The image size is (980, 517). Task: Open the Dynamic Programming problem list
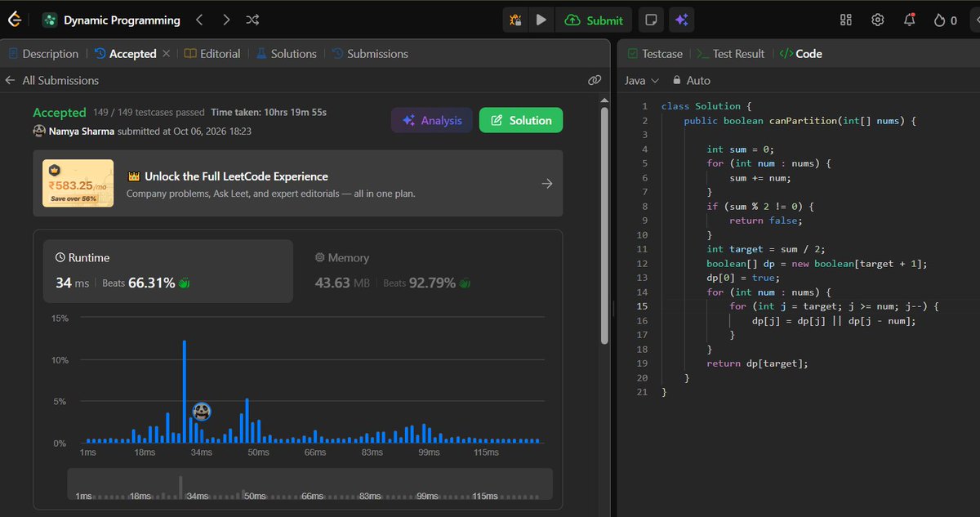coord(111,20)
